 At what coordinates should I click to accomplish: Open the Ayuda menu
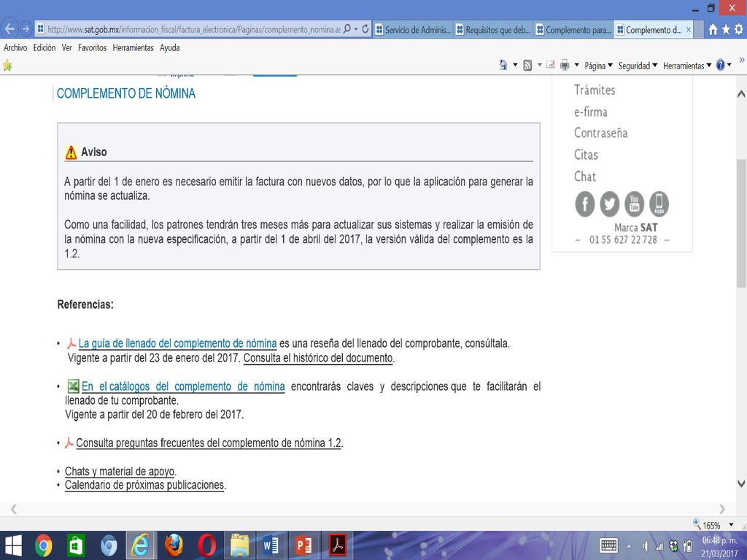coord(169,47)
